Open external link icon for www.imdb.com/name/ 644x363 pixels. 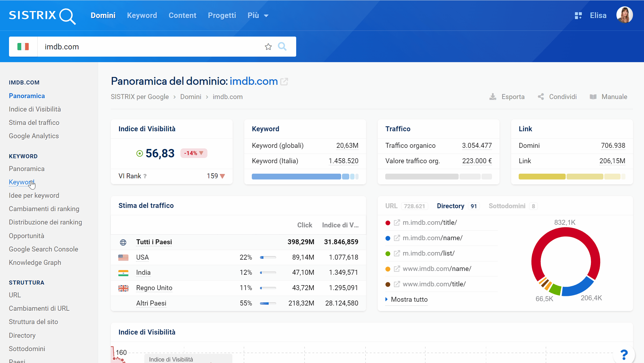click(x=397, y=269)
